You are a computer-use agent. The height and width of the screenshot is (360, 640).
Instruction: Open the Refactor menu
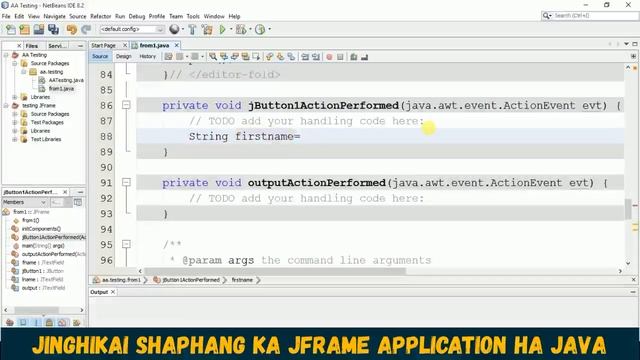coord(100,16)
